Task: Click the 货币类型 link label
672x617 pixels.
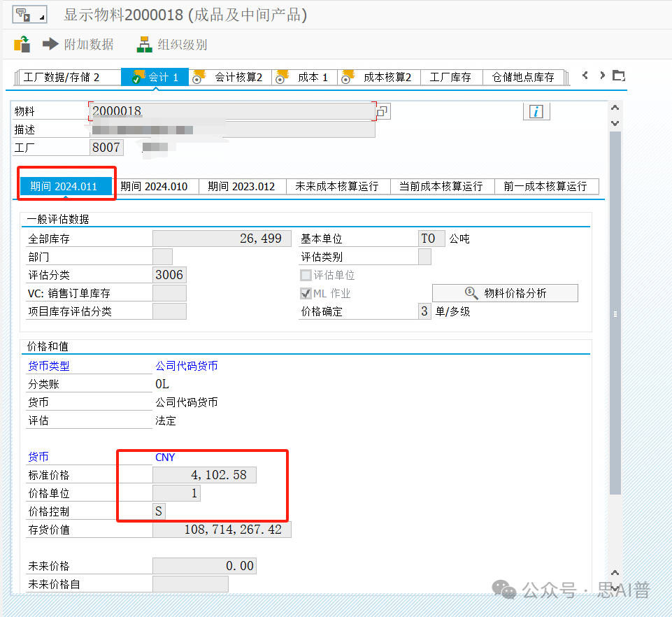Action: click(49, 366)
